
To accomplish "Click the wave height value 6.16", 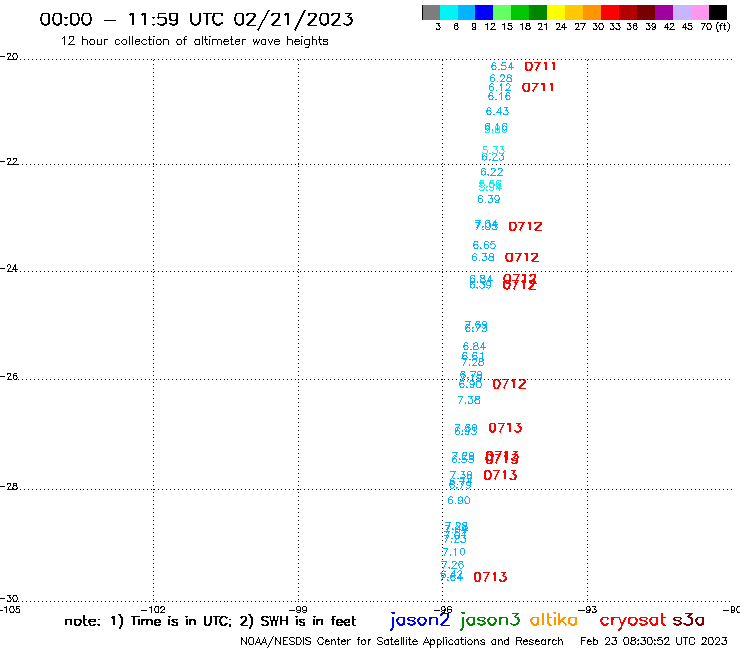I will (x=499, y=96).
